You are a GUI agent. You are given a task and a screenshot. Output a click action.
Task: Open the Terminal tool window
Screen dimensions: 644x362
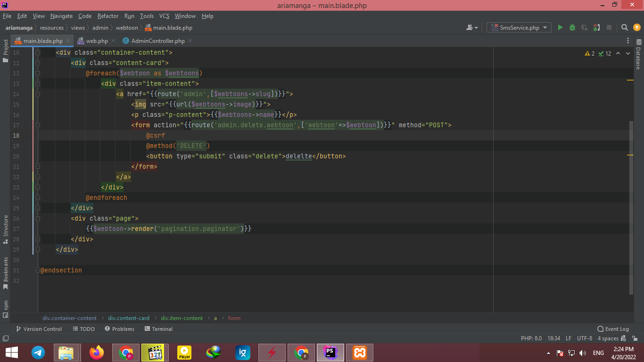coord(158,329)
